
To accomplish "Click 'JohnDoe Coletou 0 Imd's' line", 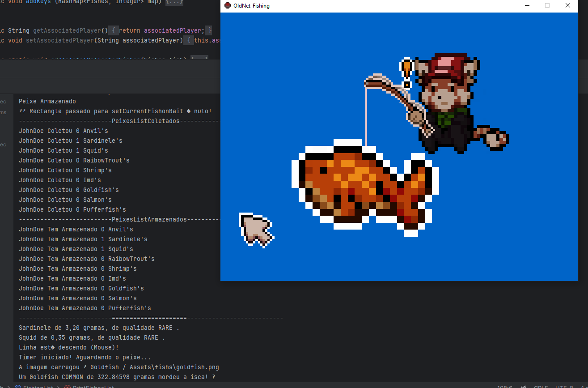I will [60, 180].
